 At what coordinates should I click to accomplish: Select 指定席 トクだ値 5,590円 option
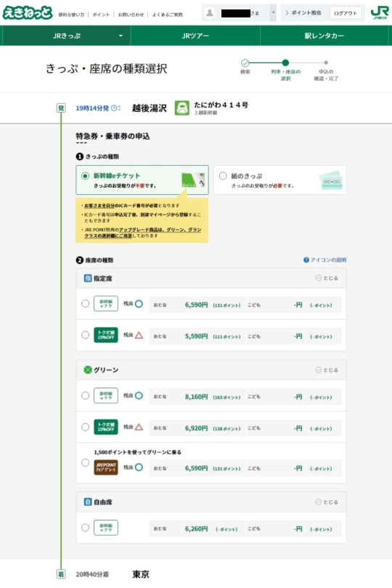pos(86,335)
